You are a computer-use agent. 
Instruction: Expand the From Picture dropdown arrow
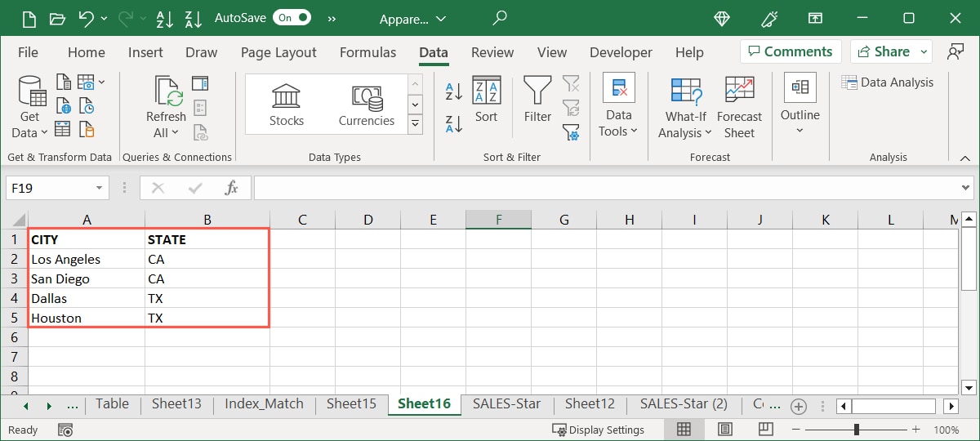click(x=102, y=82)
